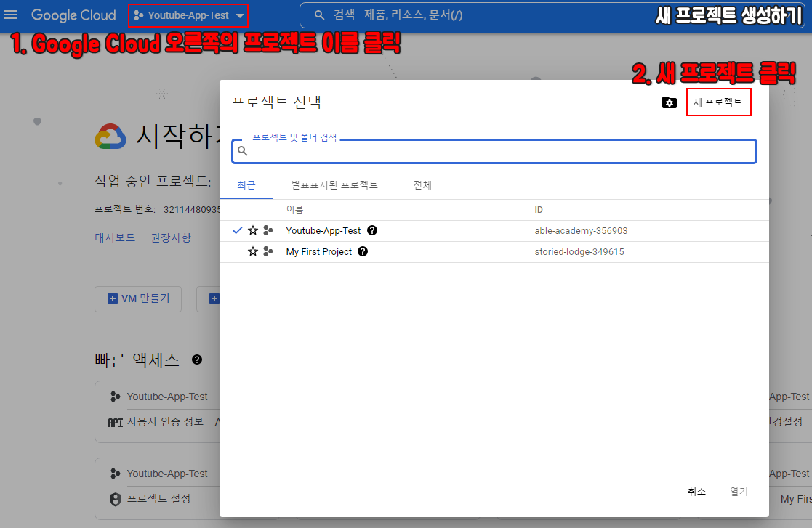Open help icon beside 빠른 액세스
812x528 pixels.
(x=197, y=360)
